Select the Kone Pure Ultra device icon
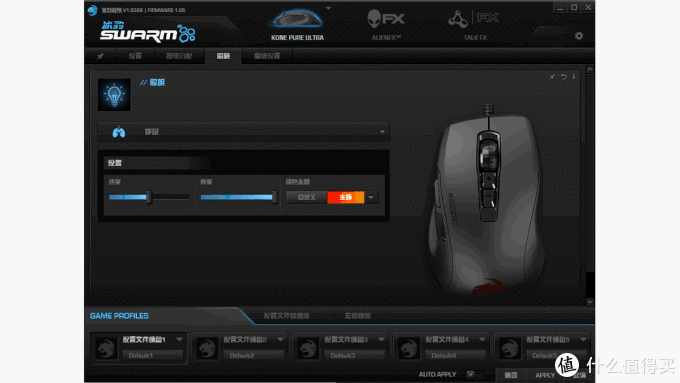The height and width of the screenshot is (383, 680). [297, 19]
